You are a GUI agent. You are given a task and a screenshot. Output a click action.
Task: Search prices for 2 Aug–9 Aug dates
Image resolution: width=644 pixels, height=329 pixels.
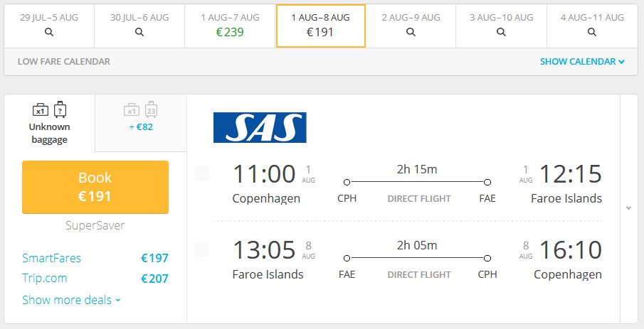tap(411, 32)
